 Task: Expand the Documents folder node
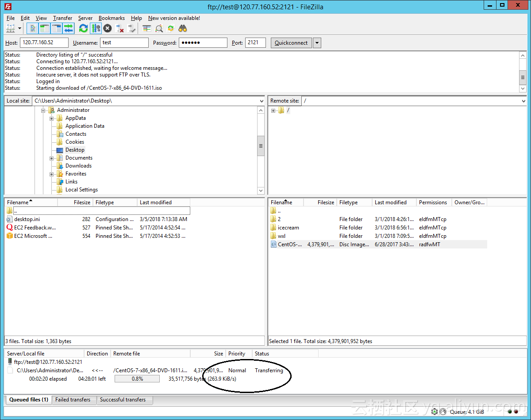coord(52,158)
